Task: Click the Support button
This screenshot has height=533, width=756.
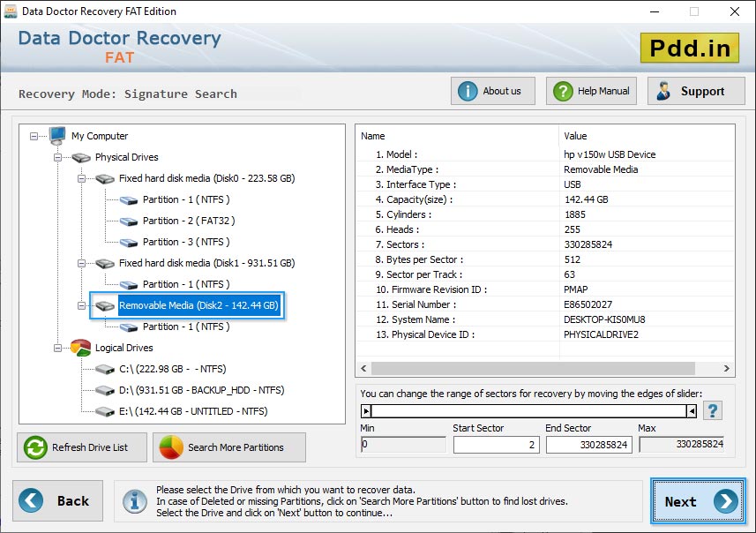Action: click(x=696, y=91)
